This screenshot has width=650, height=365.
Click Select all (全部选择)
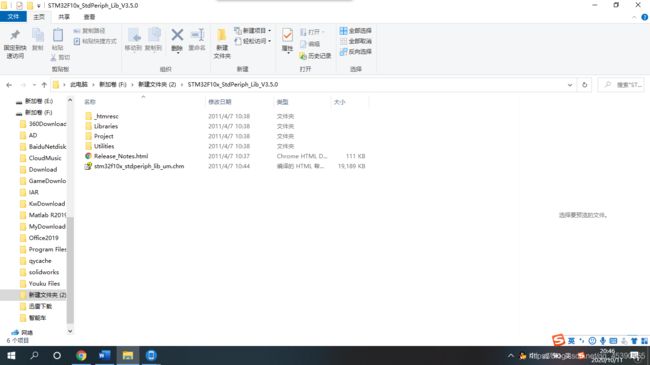pos(356,31)
